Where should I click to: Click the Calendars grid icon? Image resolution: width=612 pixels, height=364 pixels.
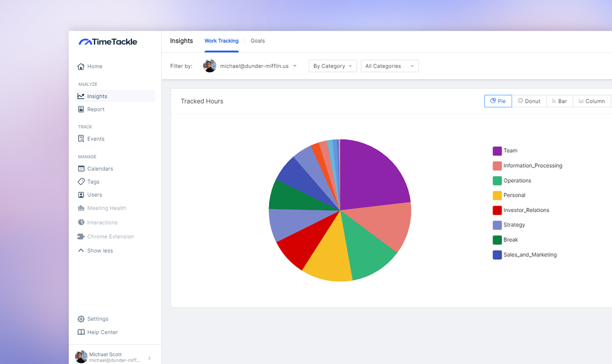click(81, 168)
